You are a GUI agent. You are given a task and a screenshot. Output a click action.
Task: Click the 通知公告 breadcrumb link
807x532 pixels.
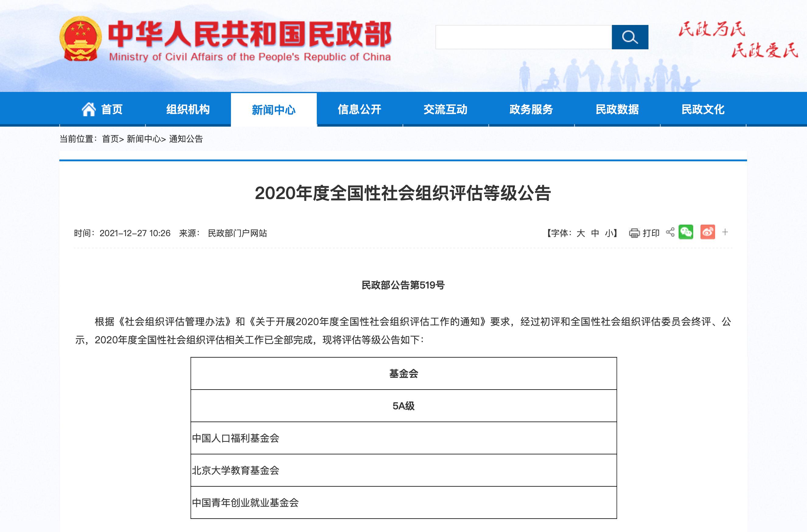[x=186, y=139]
